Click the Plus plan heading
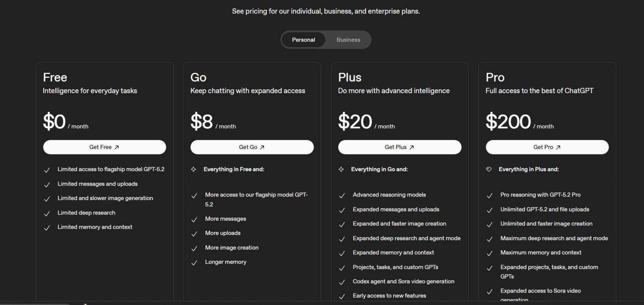Image resolution: width=644 pixels, height=305 pixels. point(349,77)
